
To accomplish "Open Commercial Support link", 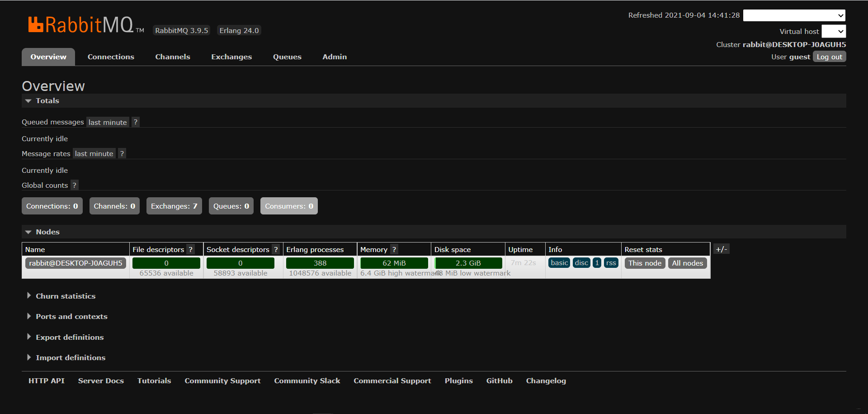I will (x=392, y=381).
